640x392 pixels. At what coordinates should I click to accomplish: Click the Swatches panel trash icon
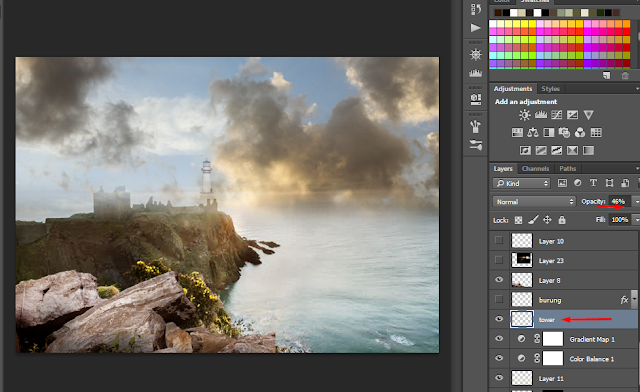click(x=625, y=76)
